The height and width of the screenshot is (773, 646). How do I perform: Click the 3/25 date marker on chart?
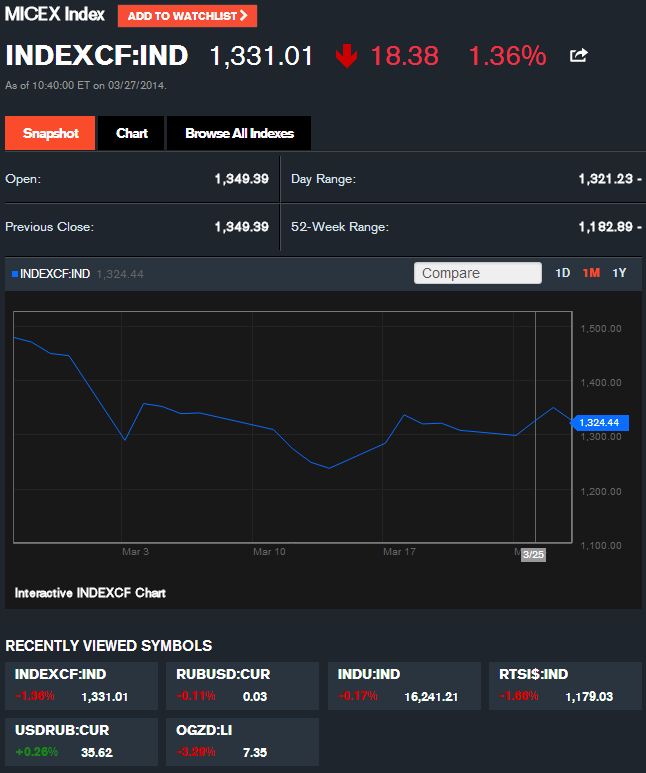(x=533, y=555)
